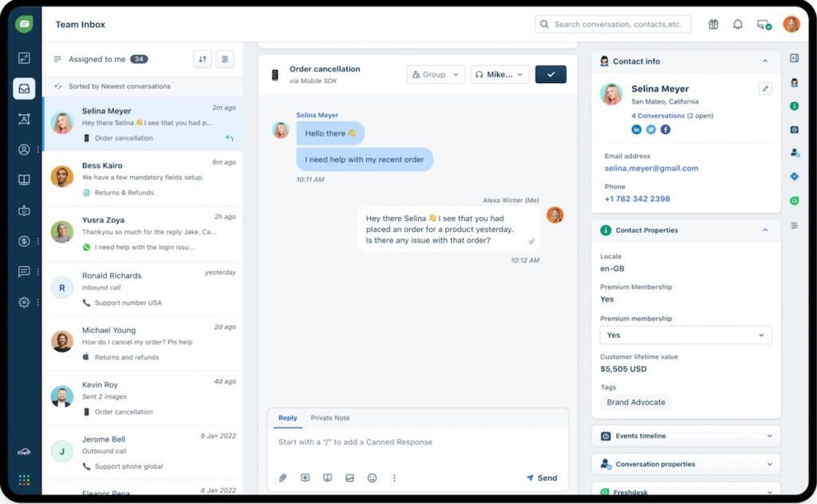Send the reply message
This screenshot has width=817, height=504.
click(x=542, y=478)
